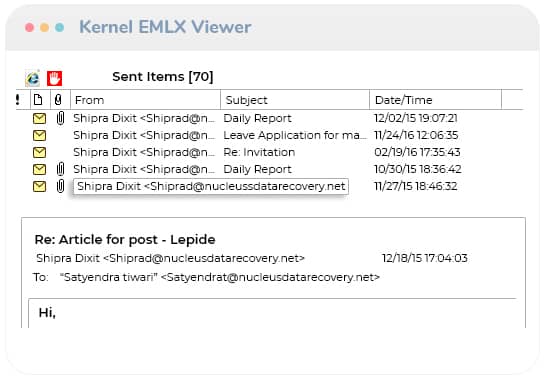Viewport: 545px width, 380px height.
Task: Click the Shiprad@nucleussdatarecovery.net tooltip row
Action: (211, 186)
